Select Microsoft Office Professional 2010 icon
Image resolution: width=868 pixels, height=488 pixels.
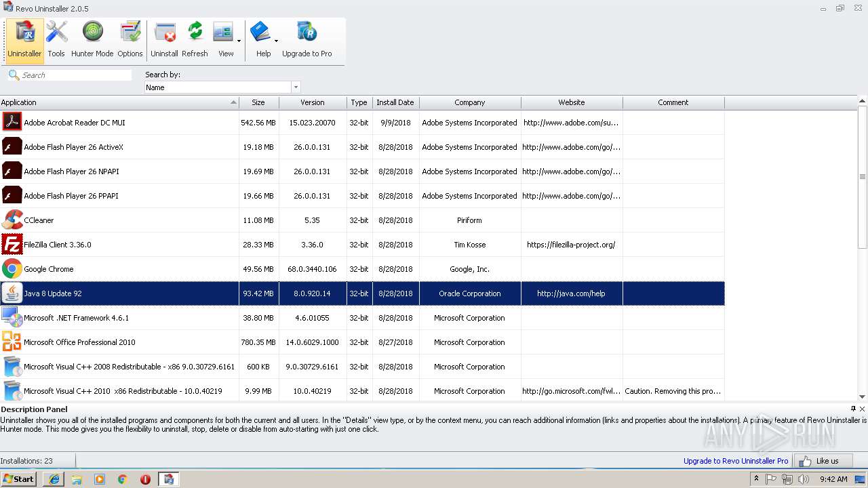[x=12, y=342]
